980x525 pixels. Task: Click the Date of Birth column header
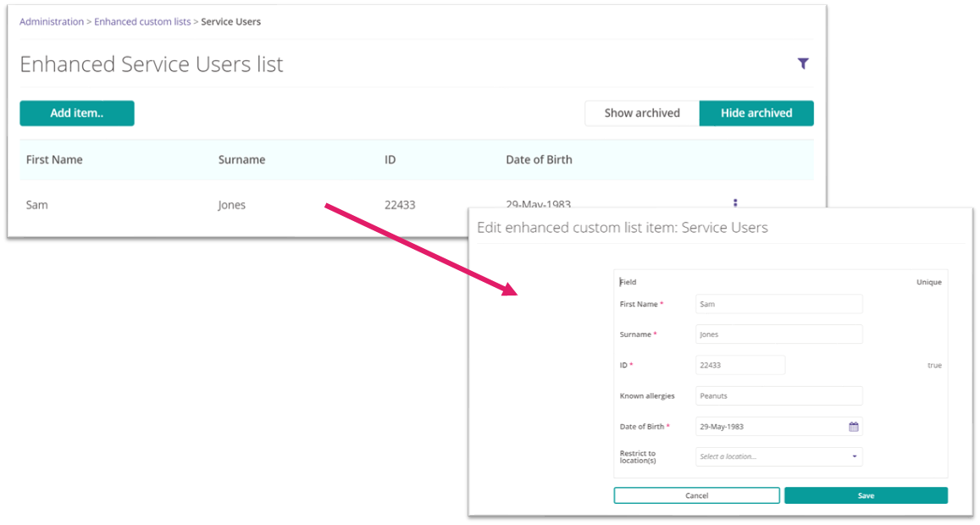tap(539, 160)
